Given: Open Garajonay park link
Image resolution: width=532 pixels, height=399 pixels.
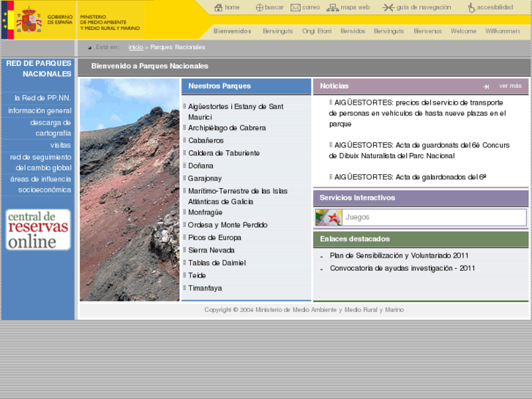Looking at the screenshot, I should (205, 179).
